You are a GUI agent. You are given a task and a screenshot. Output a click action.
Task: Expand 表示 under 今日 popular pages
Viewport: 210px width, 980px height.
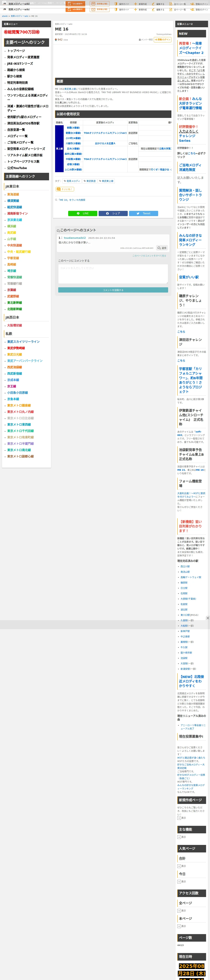(x=179, y=882)
